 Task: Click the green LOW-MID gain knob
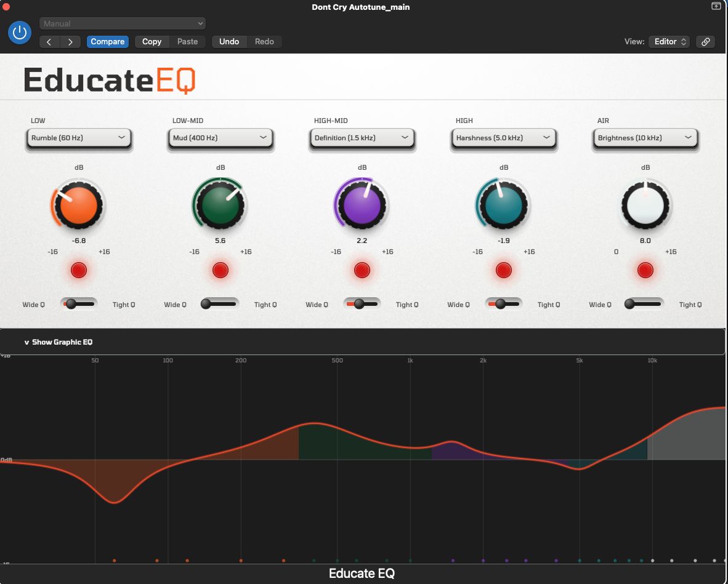pos(220,205)
